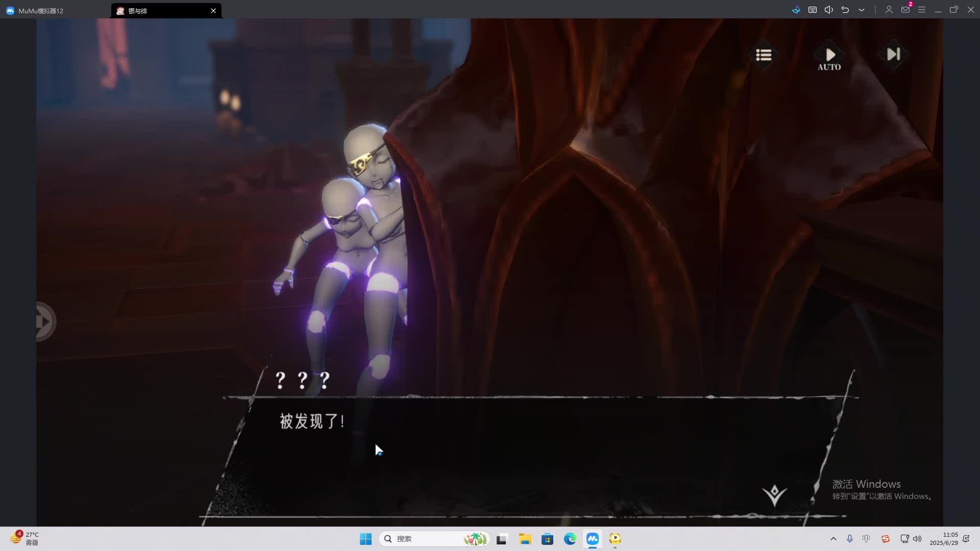Toggle the Chinese input mode indicator 中
This screenshot has width=980, height=551.
(866, 539)
